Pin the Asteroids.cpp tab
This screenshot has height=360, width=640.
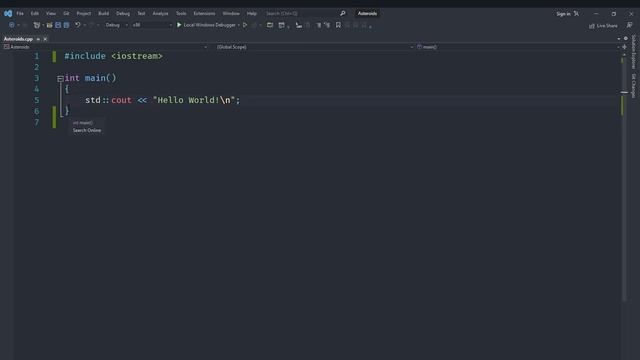[x=38, y=39]
